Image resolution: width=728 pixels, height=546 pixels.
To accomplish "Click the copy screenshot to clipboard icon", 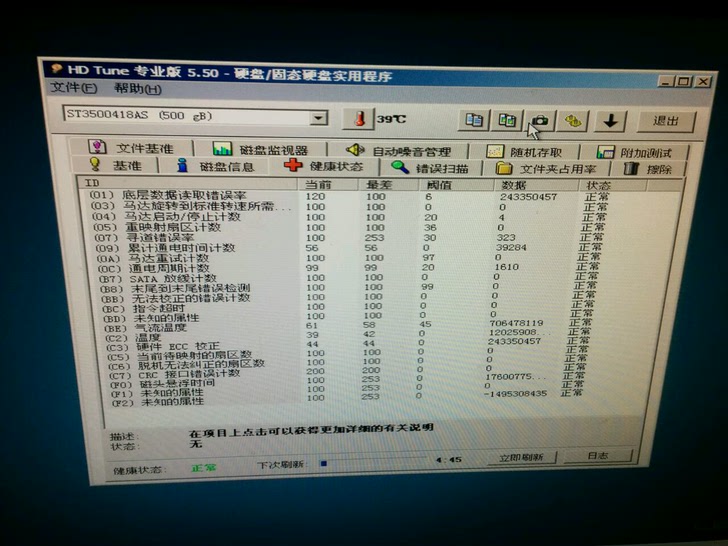I will pos(507,121).
